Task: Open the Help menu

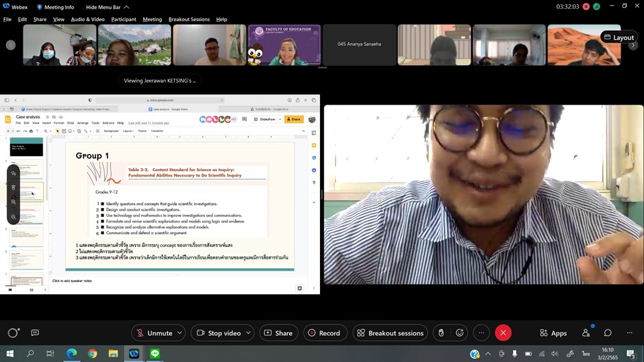Action: [x=221, y=19]
